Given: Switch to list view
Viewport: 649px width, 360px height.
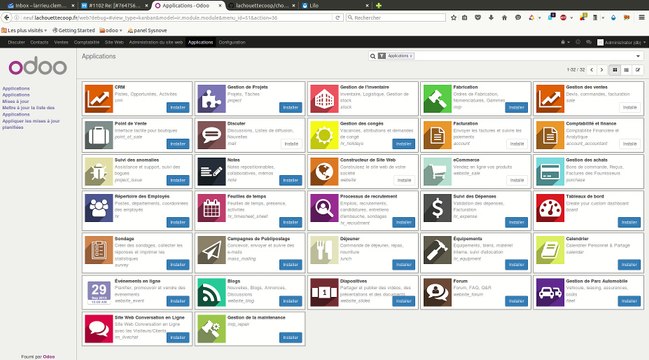Looking at the screenshot, I should (626, 70).
